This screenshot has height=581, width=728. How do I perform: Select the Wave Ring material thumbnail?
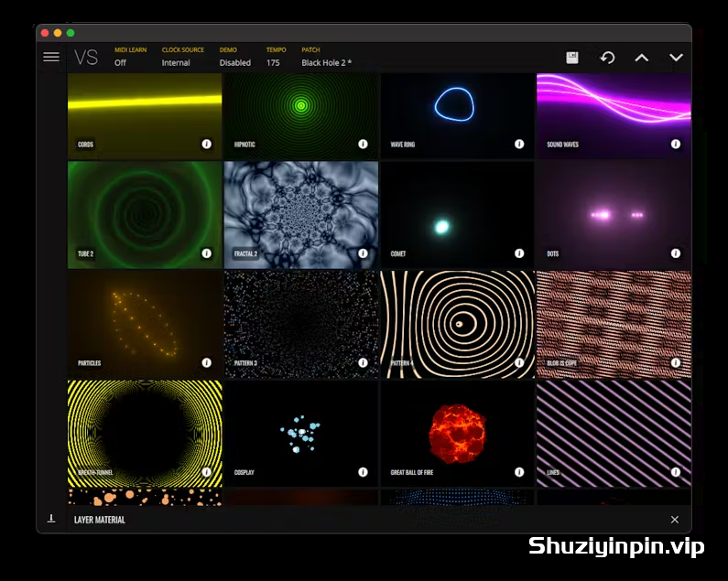click(457, 116)
